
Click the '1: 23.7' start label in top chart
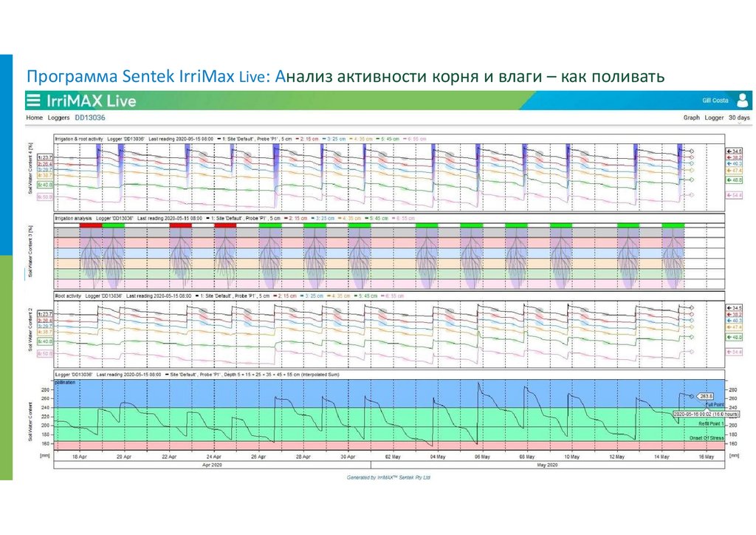click(x=45, y=157)
